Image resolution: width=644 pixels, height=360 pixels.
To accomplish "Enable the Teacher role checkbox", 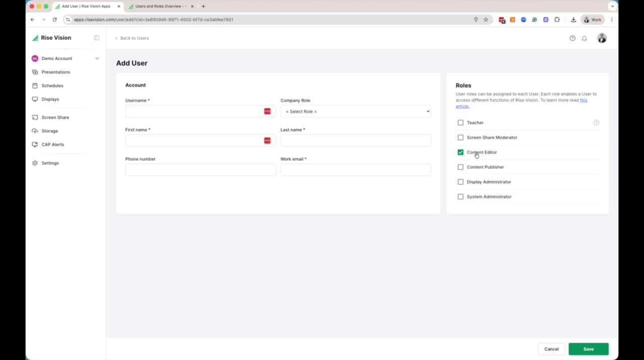I will pos(460,123).
